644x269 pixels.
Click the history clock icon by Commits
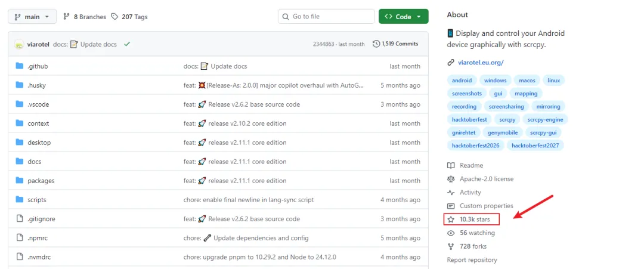[x=376, y=44]
